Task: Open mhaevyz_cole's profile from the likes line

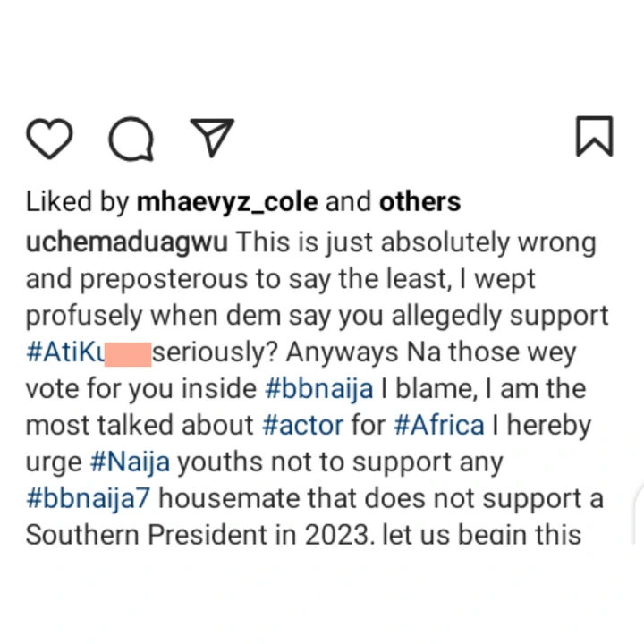Action: [x=227, y=202]
